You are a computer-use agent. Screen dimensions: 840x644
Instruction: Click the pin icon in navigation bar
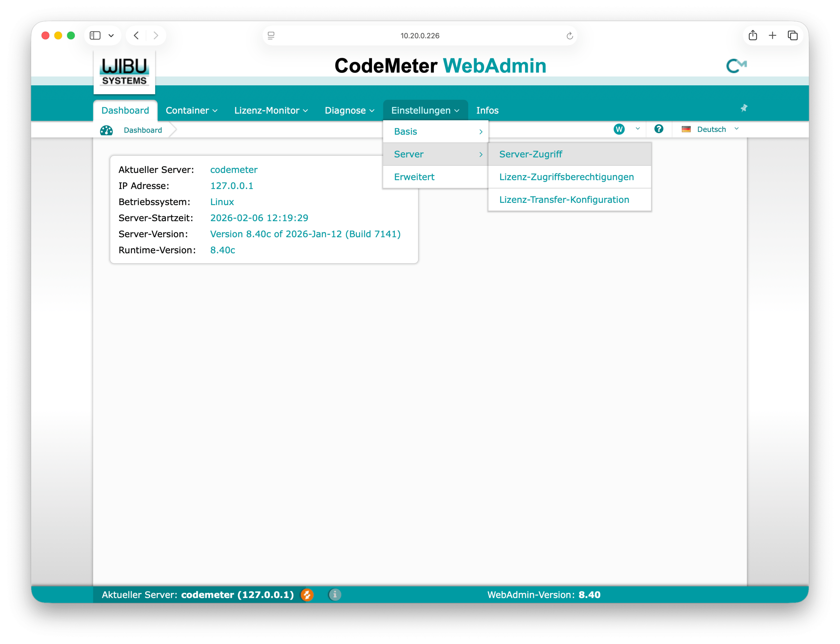[744, 108]
